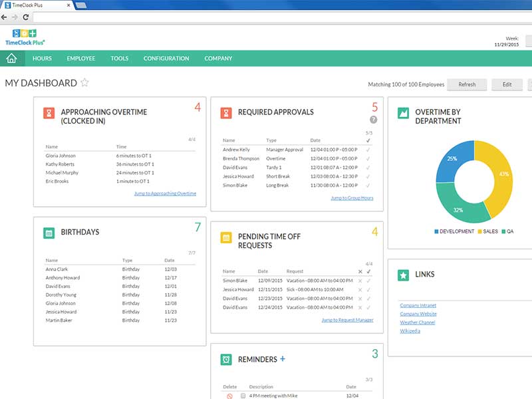Select all required approvals via header checkmark
The image size is (532, 399).
(x=368, y=140)
